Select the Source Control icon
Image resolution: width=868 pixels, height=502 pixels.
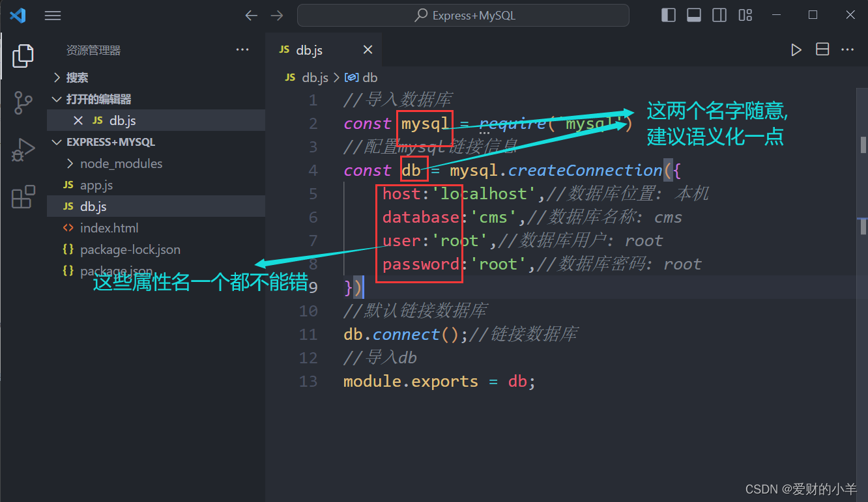click(x=23, y=102)
